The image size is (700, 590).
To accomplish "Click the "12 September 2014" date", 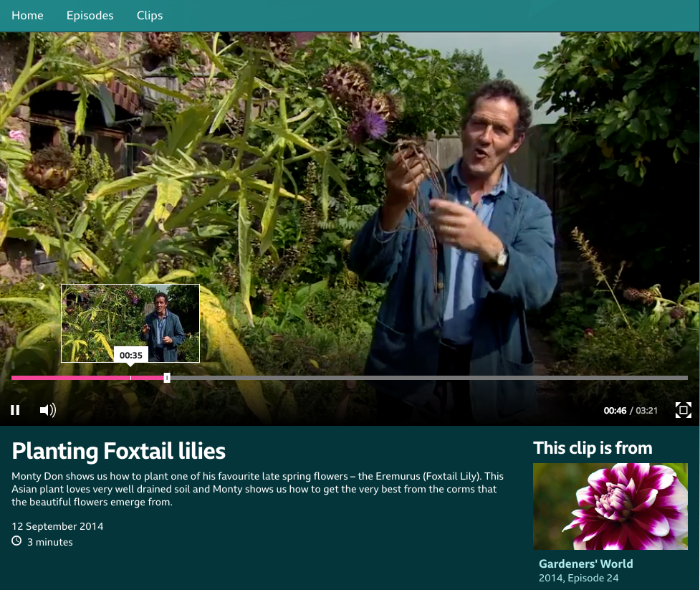I will point(57,526).
